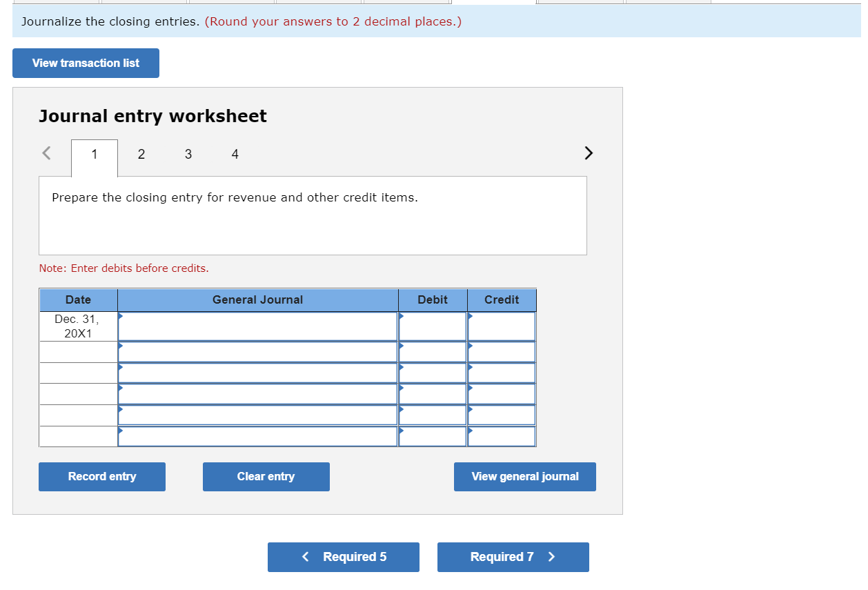Select the currently active tab 1

coord(94,154)
